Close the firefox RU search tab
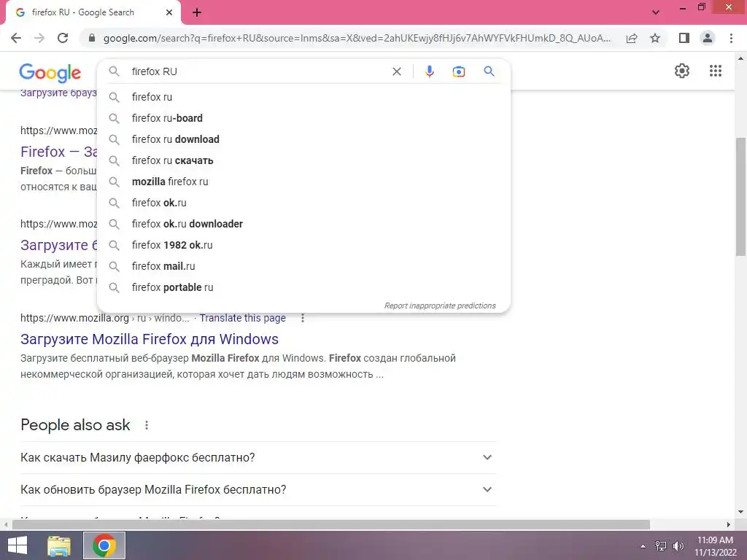This screenshot has height=560, width=747. click(x=169, y=12)
